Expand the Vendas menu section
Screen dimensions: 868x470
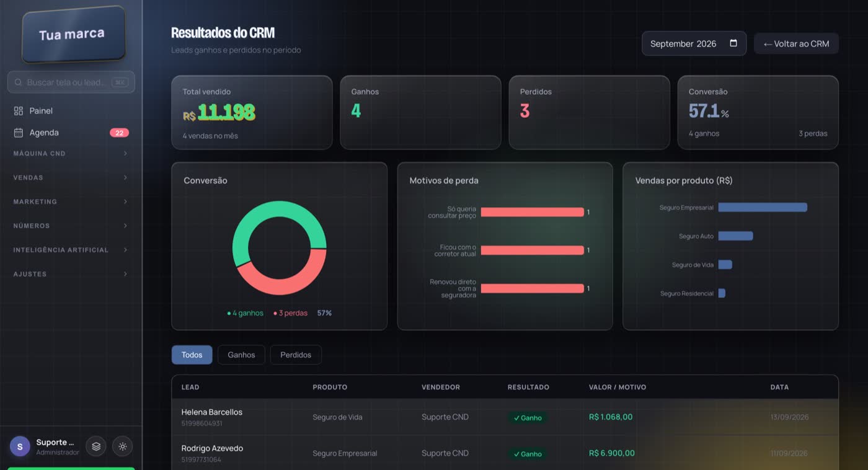tap(71, 178)
